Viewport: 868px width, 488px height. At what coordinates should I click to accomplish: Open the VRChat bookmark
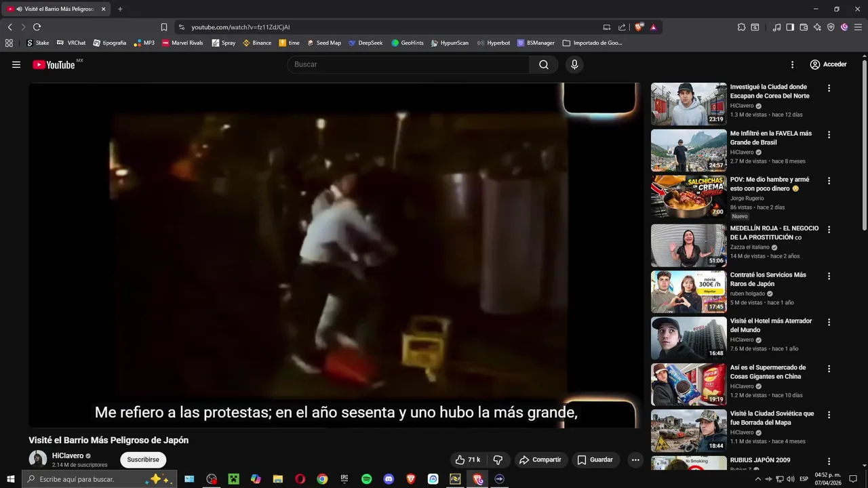71,43
